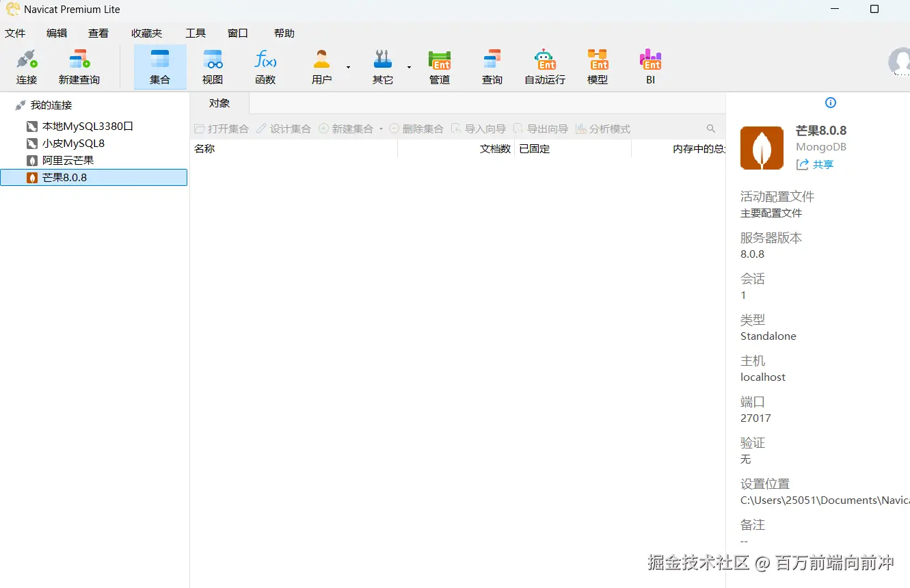Viewport: 910px width, 588px height.
Task: Select the 连接 (Connection) icon
Action: pyautogui.click(x=27, y=66)
